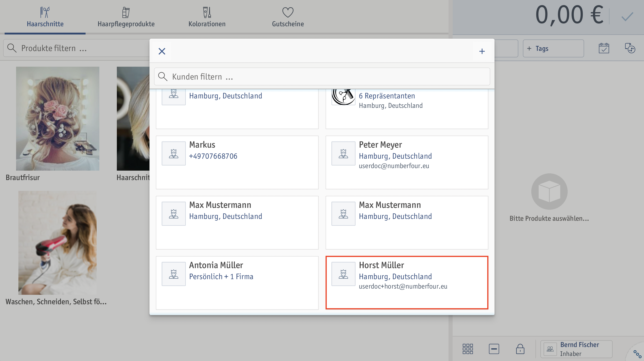Click Markus avatar icon
The width and height of the screenshot is (644, 361).
(173, 154)
